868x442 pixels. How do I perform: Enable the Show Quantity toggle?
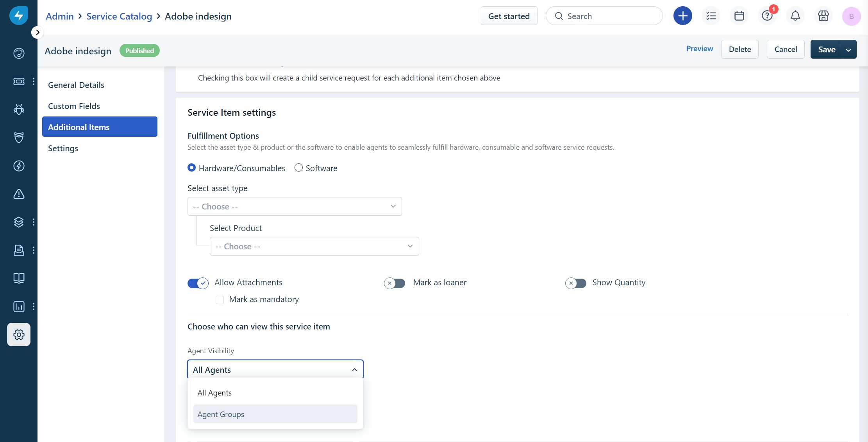(576, 283)
